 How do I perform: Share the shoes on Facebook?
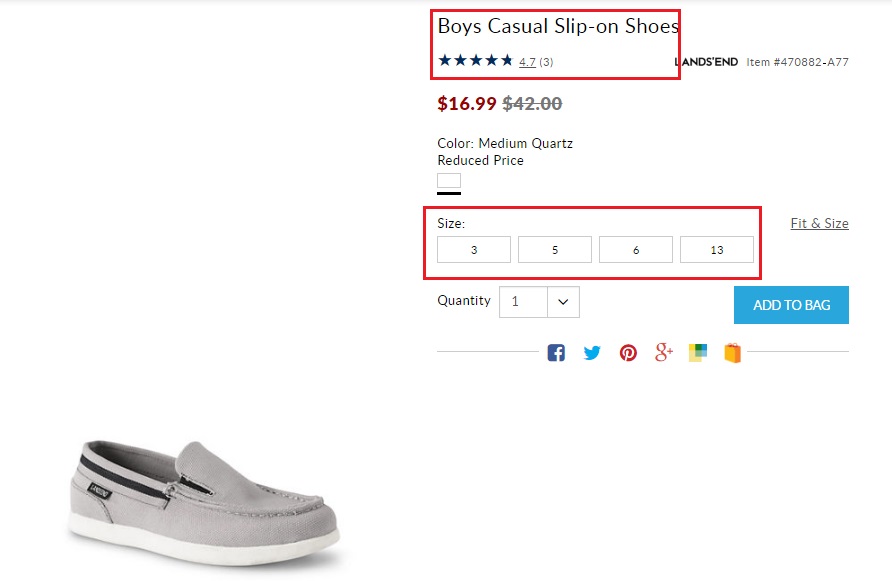coord(556,352)
